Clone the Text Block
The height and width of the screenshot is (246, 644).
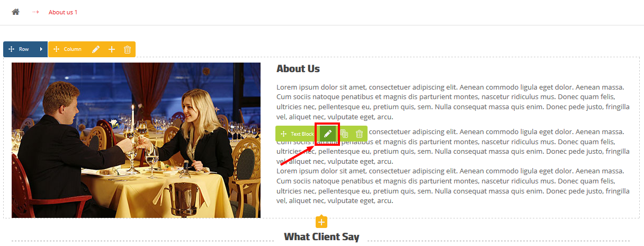pos(344,134)
